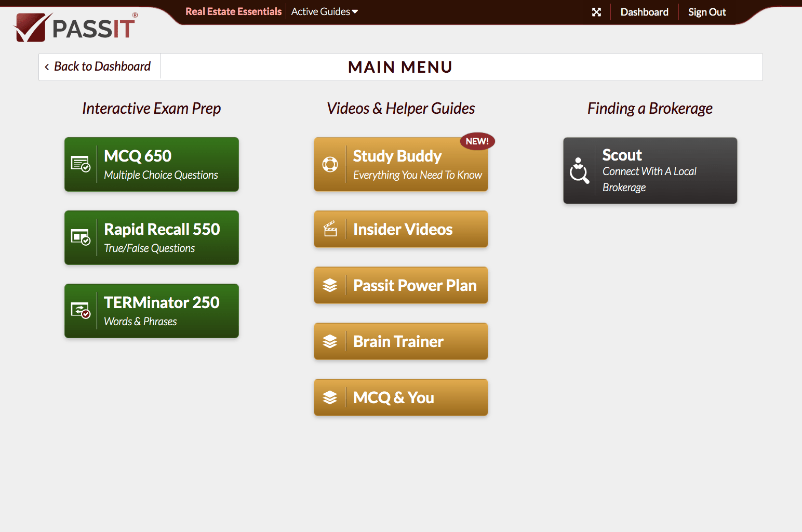Click the Back to Dashboard button
This screenshot has width=802, height=532.
point(100,66)
